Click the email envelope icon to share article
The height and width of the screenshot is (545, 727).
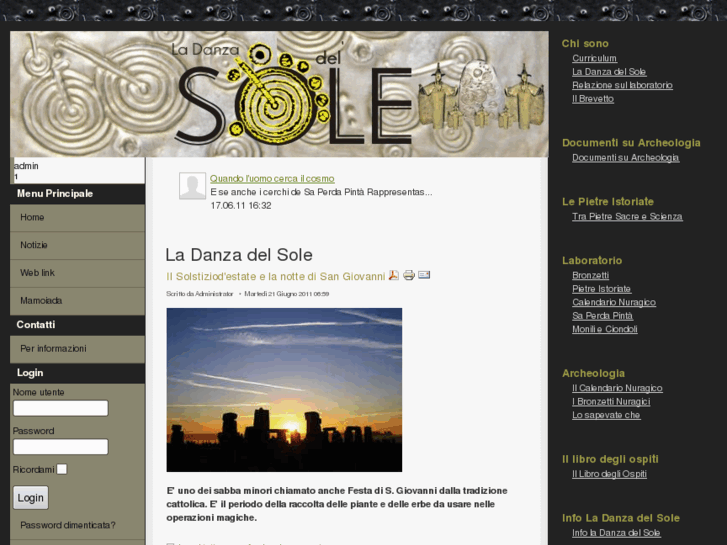(x=424, y=275)
